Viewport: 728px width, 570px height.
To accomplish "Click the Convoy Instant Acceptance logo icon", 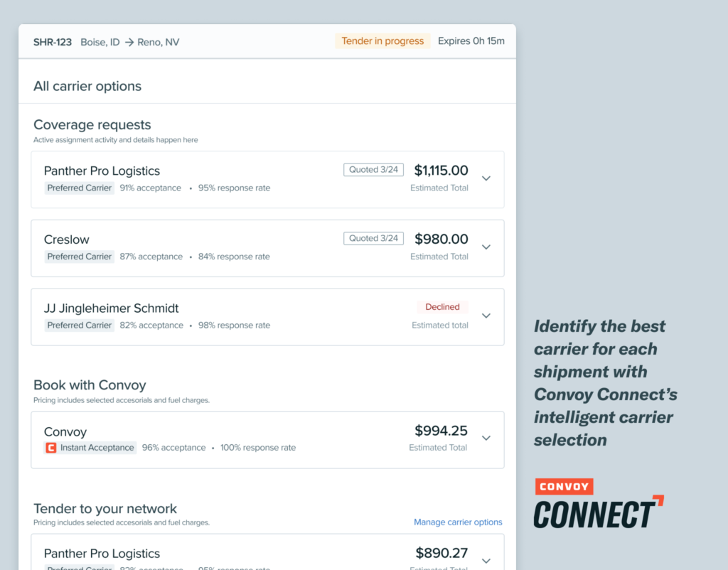I will coord(50,448).
